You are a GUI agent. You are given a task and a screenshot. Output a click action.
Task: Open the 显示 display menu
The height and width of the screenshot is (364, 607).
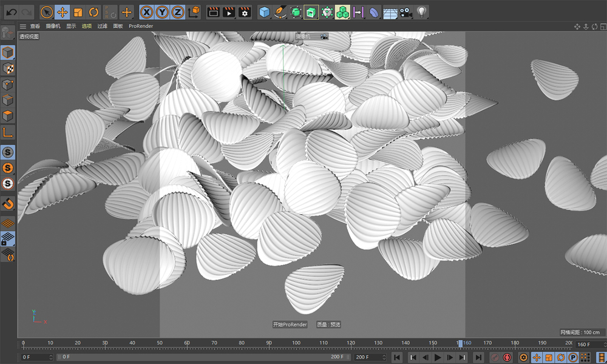pos(71,26)
